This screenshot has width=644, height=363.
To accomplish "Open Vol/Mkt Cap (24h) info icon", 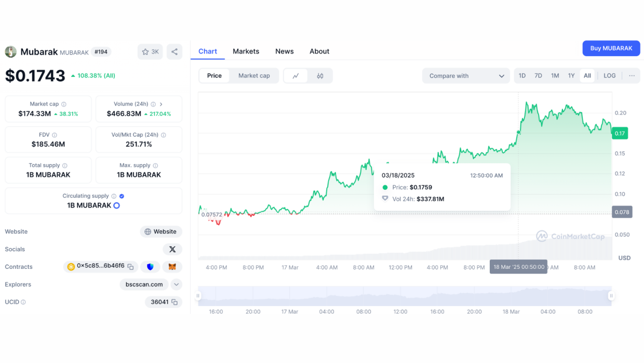I will tap(164, 135).
